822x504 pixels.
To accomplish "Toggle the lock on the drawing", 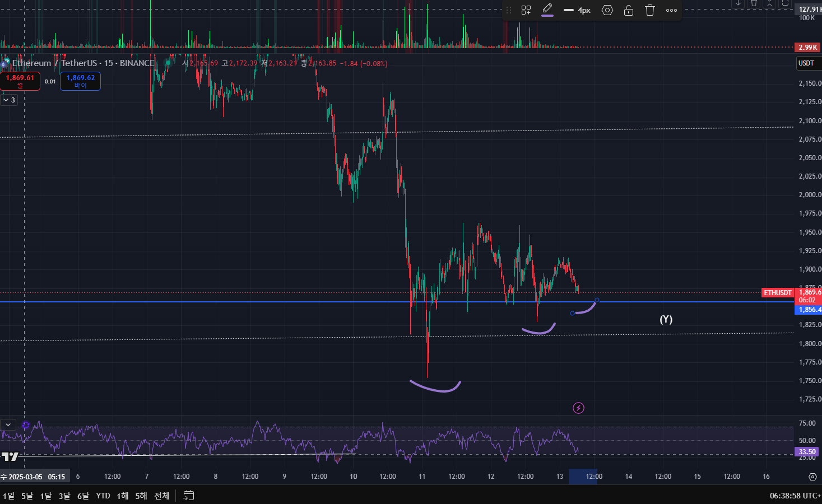I will (629, 10).
